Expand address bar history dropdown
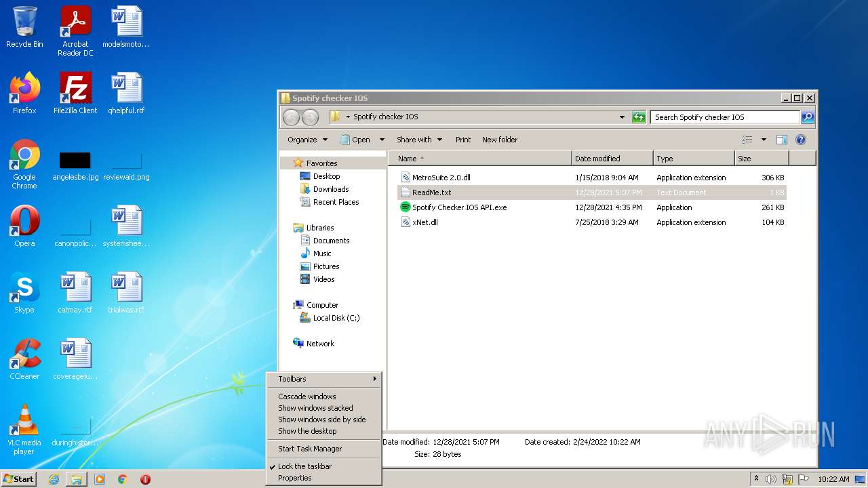This screenshot has height=488, width=868. [x=622, y=117]
